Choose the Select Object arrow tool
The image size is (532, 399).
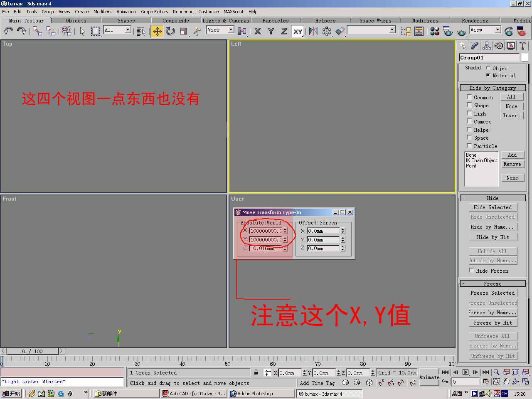tap(82, 31)
